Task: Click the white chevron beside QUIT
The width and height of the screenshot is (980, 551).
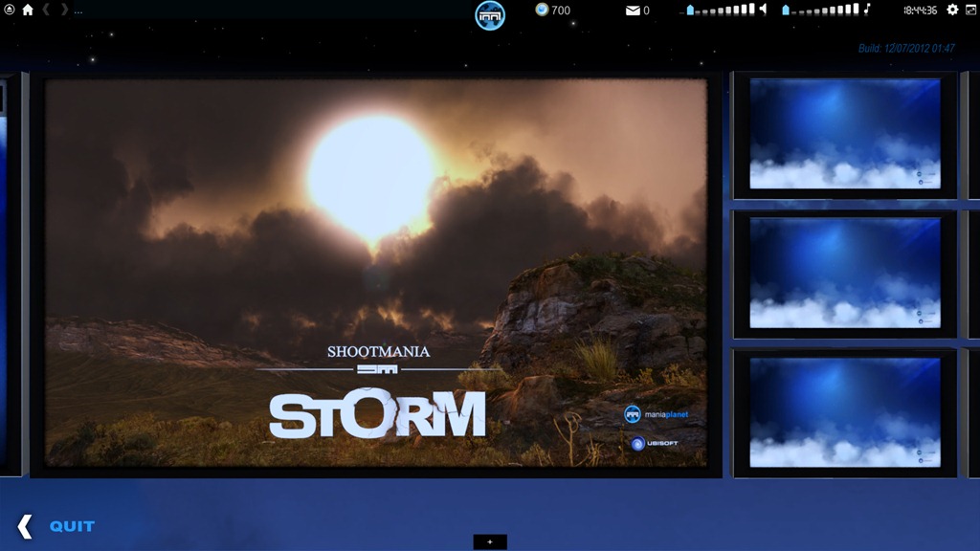Action: [26, 526]
